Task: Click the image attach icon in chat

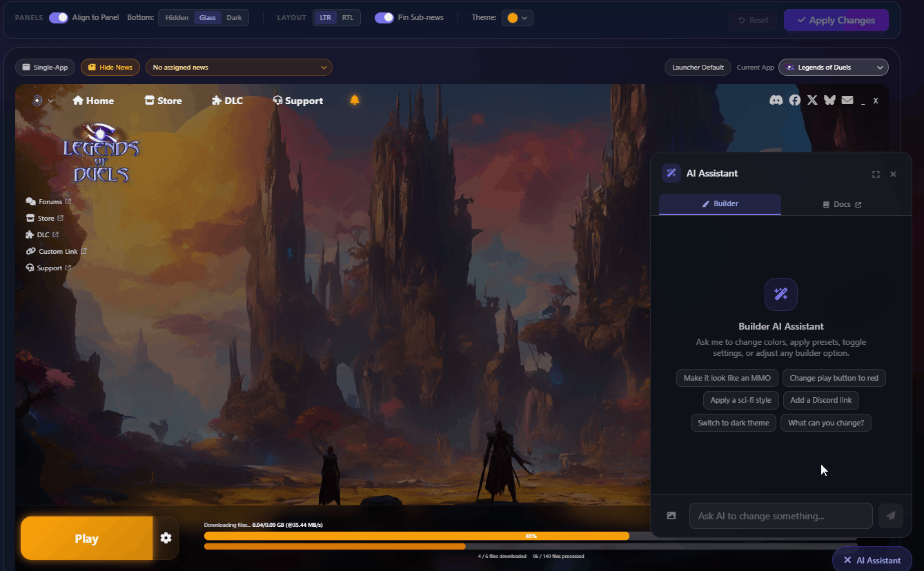Action: [671, 516]
